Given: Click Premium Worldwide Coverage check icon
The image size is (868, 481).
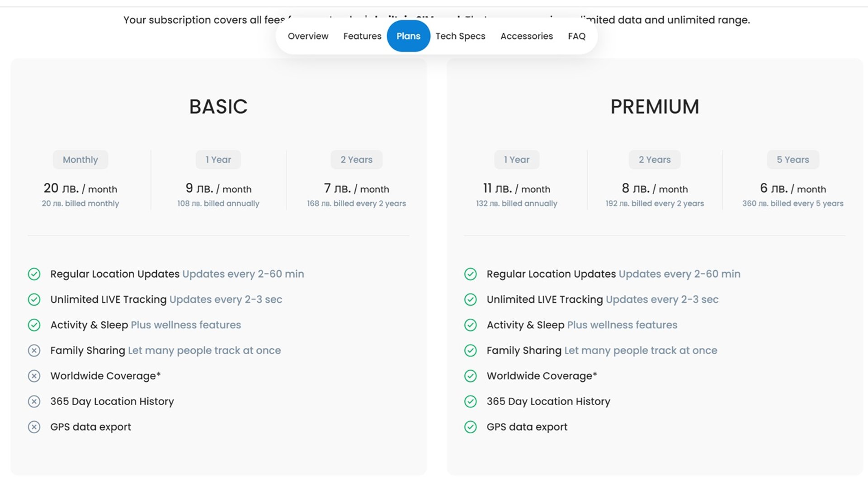Looking at the screenshot, I should click(x=471, y=376).
